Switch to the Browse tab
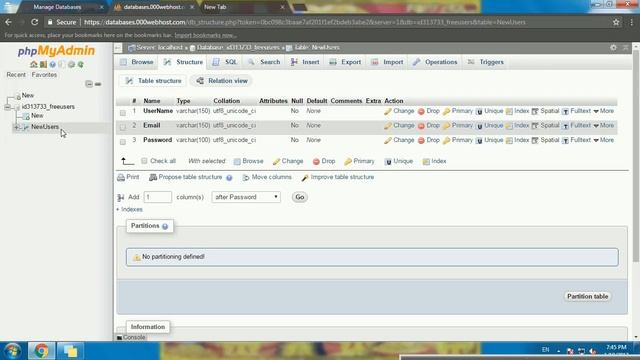This screenshot has width=640, height=360. tap(137, 62)
